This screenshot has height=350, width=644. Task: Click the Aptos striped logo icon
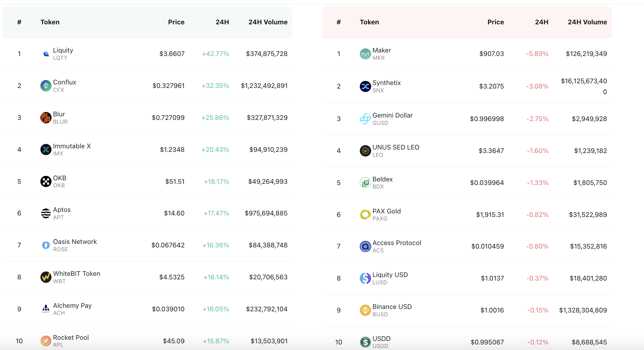(46, 213)
